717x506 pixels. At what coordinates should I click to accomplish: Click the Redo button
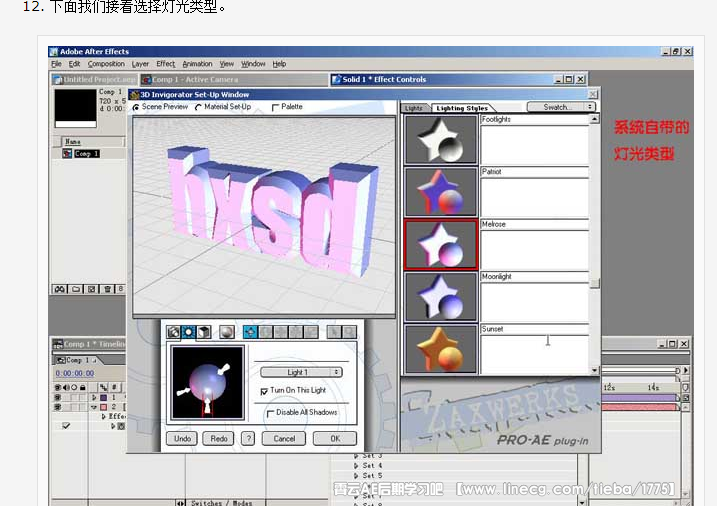click(x=219, y=439)
